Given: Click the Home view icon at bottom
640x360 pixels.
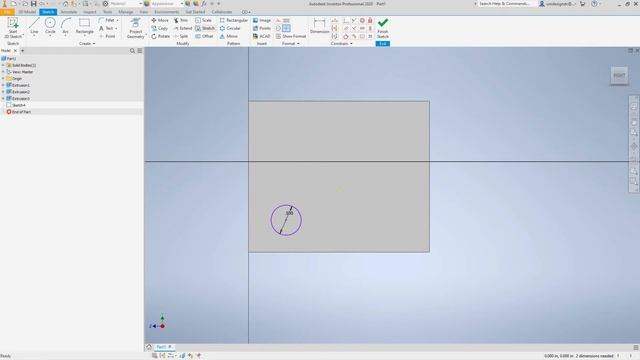Looking at the screenshot, I should tap(149, 347).
